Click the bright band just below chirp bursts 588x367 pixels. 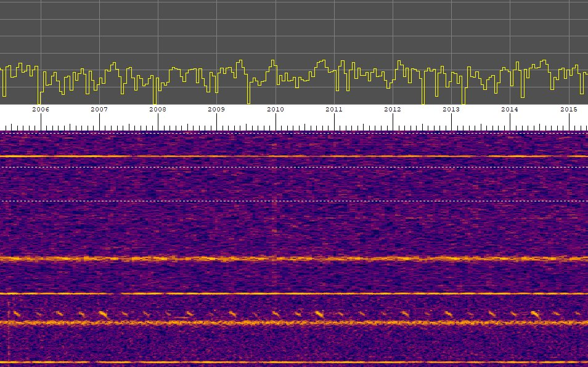tap(294, 322)
